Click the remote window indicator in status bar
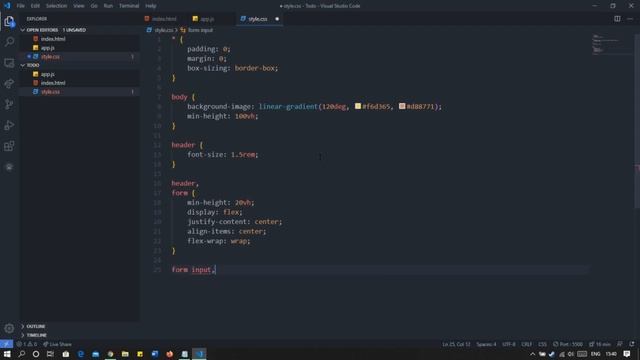 [7, 344]
